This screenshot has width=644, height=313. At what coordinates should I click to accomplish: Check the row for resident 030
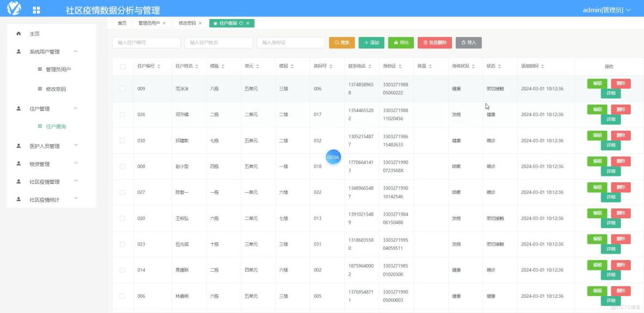122,140
